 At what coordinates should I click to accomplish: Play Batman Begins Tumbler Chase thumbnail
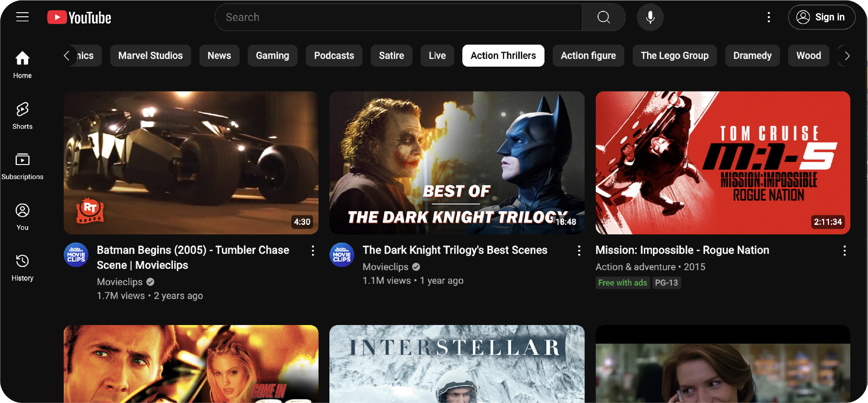coord(191,163)
